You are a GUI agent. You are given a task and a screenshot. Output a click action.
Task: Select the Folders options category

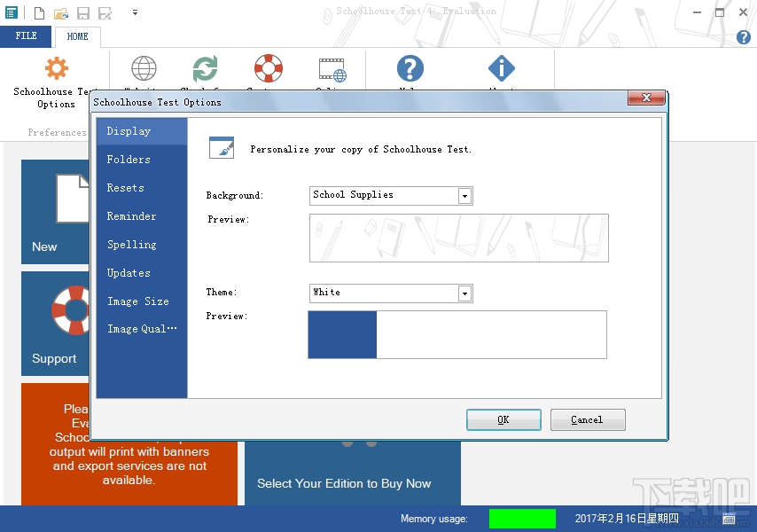click(142, 160)
